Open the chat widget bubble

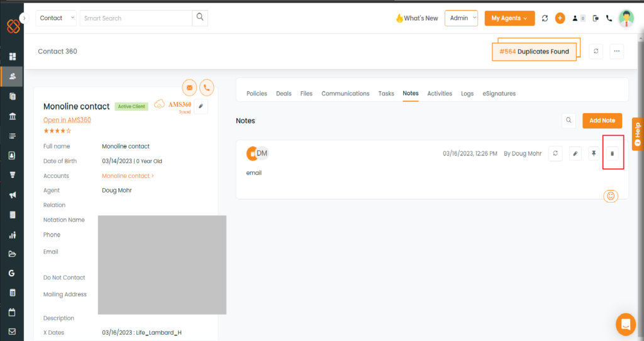click(x=625, y=324)
